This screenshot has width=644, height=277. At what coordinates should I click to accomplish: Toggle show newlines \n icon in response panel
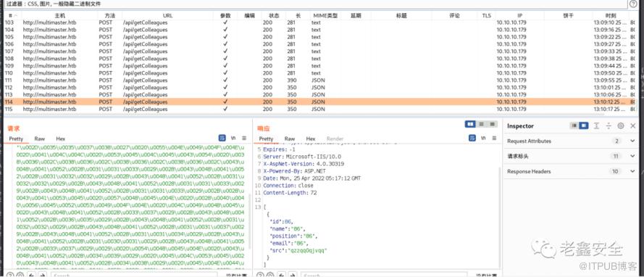point(483,138)
